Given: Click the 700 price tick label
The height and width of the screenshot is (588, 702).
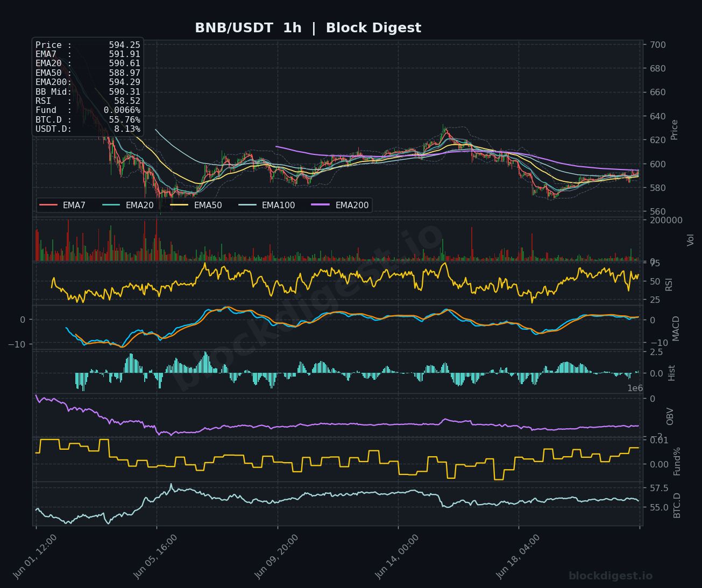Looking at the screenshot, I should (658, 45).
